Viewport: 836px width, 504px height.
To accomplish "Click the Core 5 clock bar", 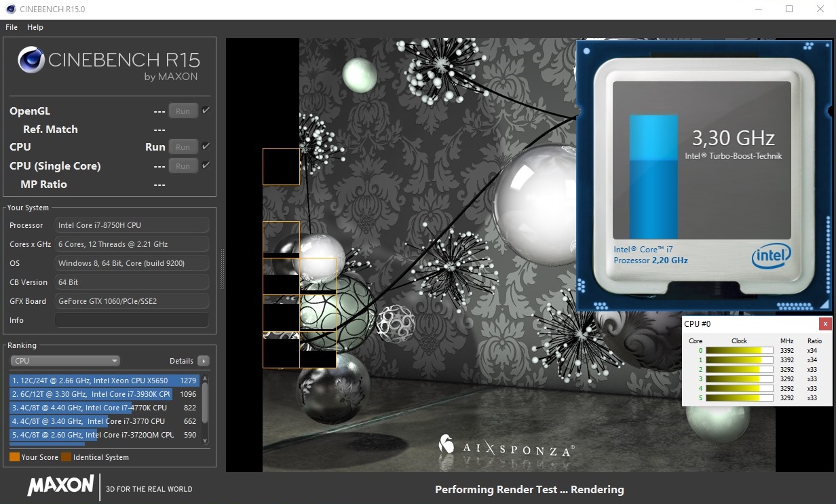I will [x=739, y=398].
